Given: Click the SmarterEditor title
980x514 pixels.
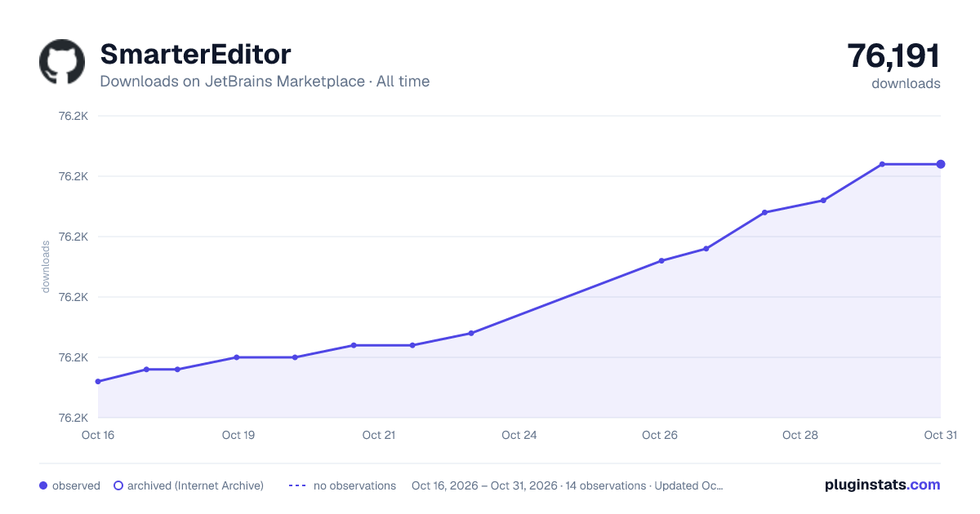Looking at the screenshot, I should click(x=195, y=55).
